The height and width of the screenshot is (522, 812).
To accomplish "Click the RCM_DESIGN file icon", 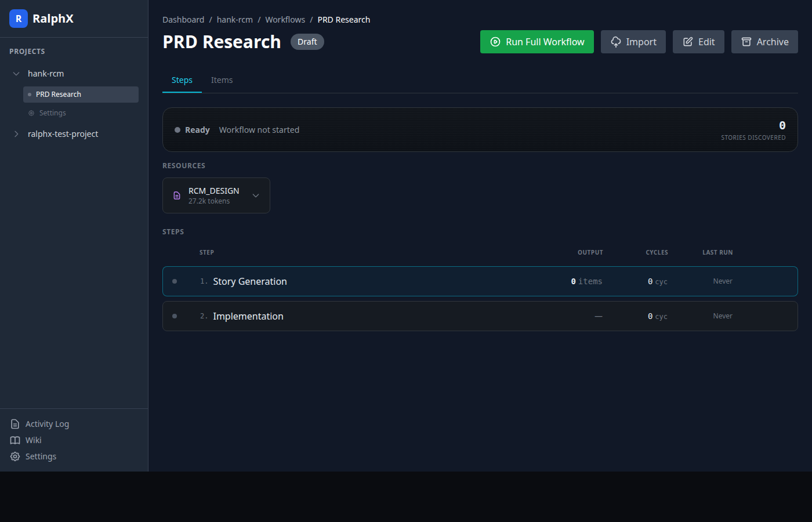I will coord(177,195).
